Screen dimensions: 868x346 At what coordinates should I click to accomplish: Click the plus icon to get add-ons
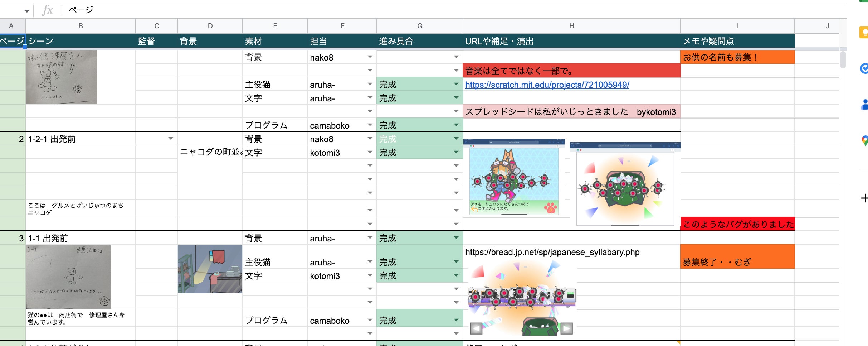pos(864,198)
